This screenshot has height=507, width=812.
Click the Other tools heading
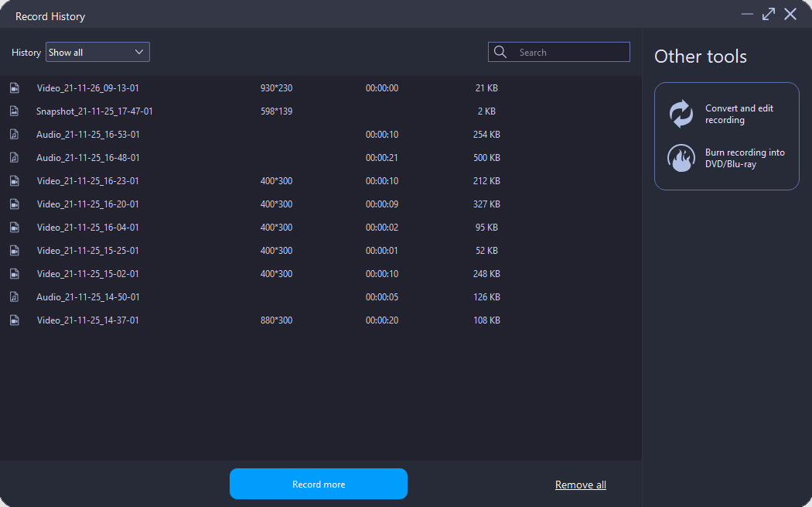700,56
